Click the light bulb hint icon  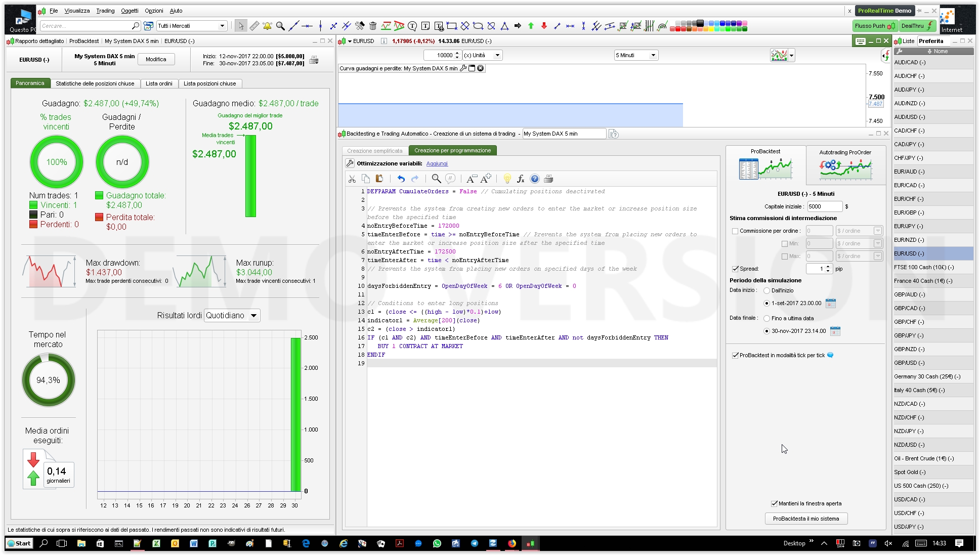[507, 179]
